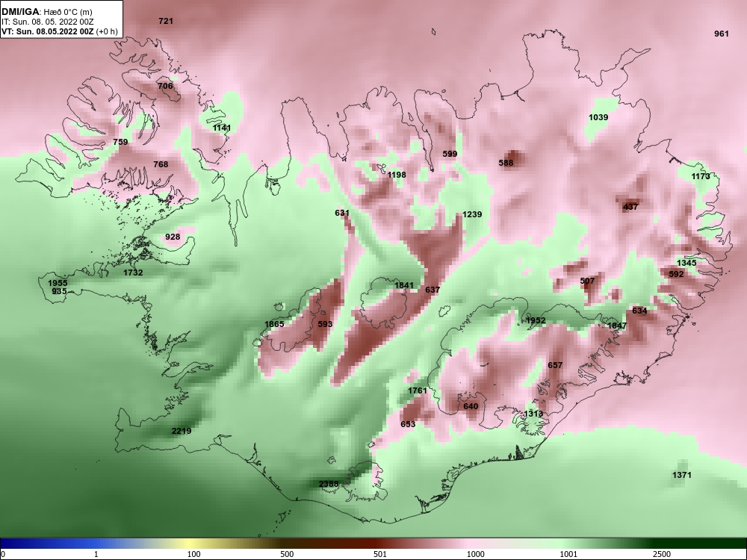Click the 1955 height label
The height and width of the screenshot is (560, 747).
(58, 283)
